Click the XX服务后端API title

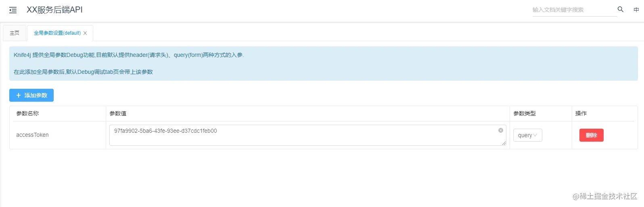pos(54,10)
